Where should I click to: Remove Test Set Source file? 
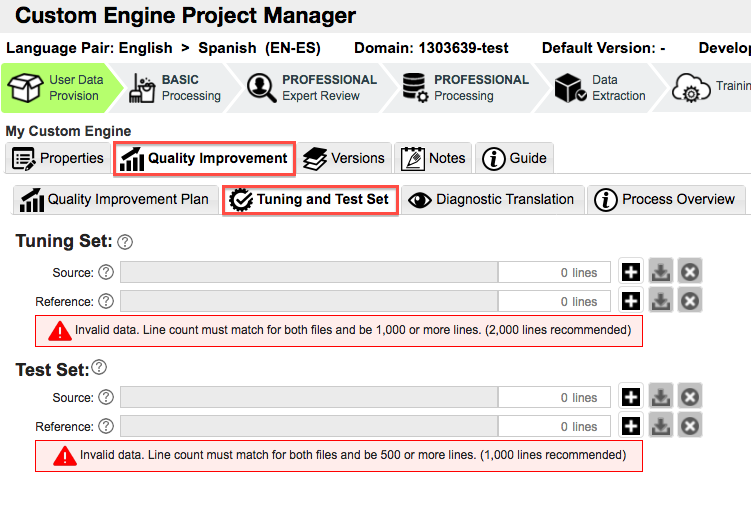[x=690, y=396]
